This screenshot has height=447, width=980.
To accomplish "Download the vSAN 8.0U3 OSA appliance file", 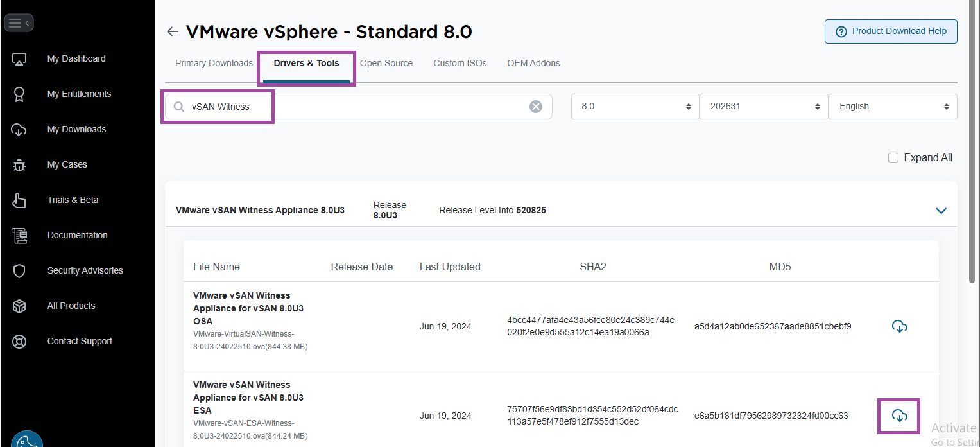I will tap(899, 326).
